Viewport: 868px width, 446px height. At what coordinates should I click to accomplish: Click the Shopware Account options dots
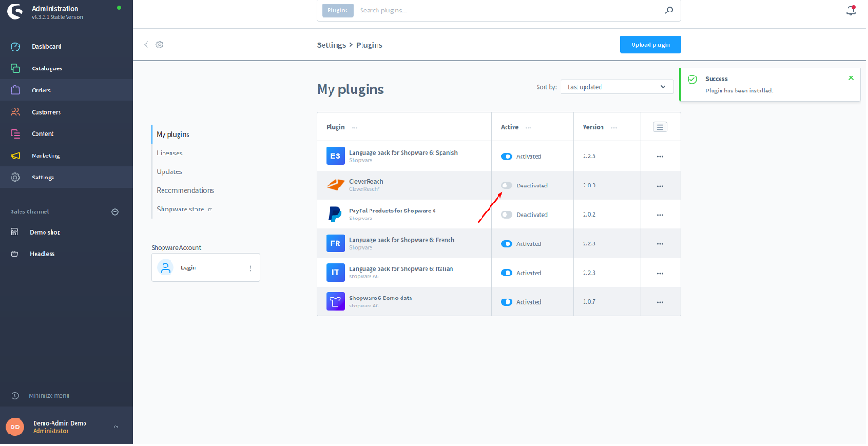point(250,267)
